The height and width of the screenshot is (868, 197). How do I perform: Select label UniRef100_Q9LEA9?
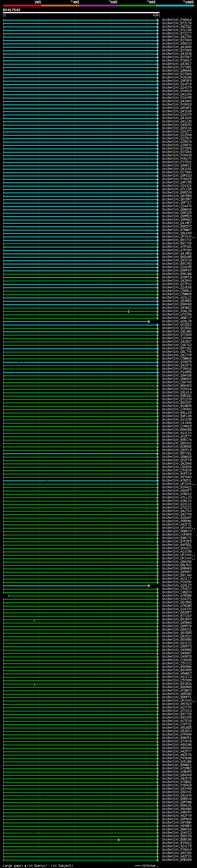click(177, 233)
